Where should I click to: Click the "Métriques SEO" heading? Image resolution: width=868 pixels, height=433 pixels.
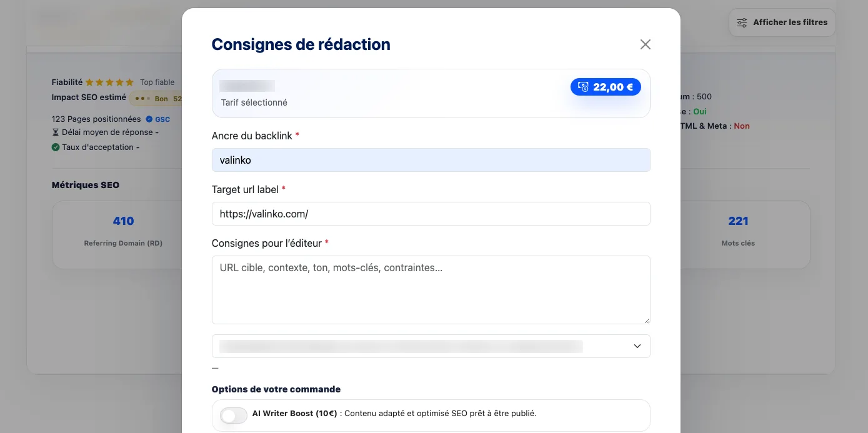[86, 185]
